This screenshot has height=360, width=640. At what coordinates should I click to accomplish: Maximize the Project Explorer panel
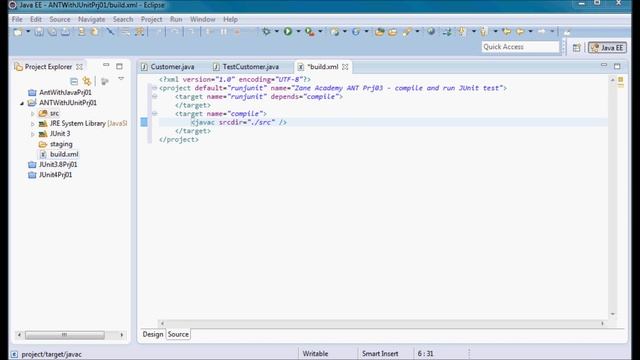tap(119, 66)
